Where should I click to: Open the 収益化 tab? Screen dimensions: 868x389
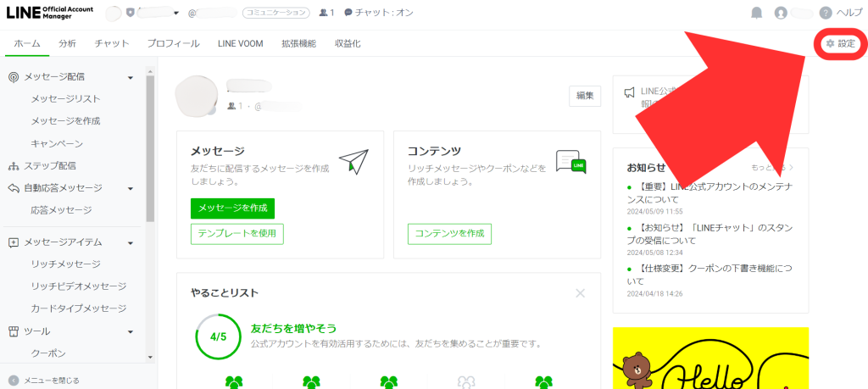(x=348, y=44)
